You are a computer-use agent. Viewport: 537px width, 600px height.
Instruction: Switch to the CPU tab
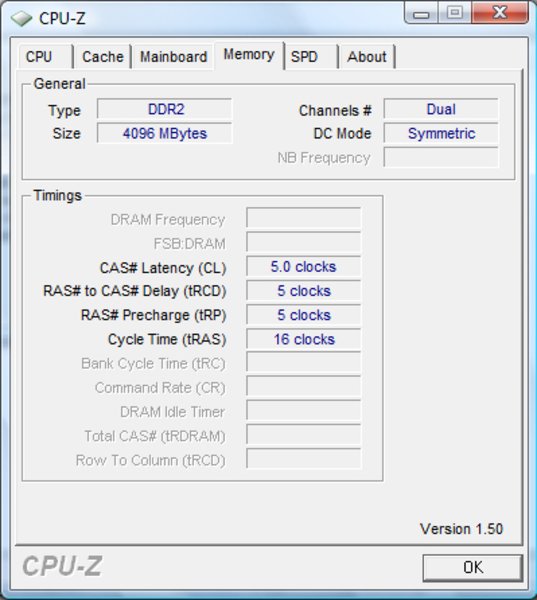pyautogui.click(x=46, y=57)
